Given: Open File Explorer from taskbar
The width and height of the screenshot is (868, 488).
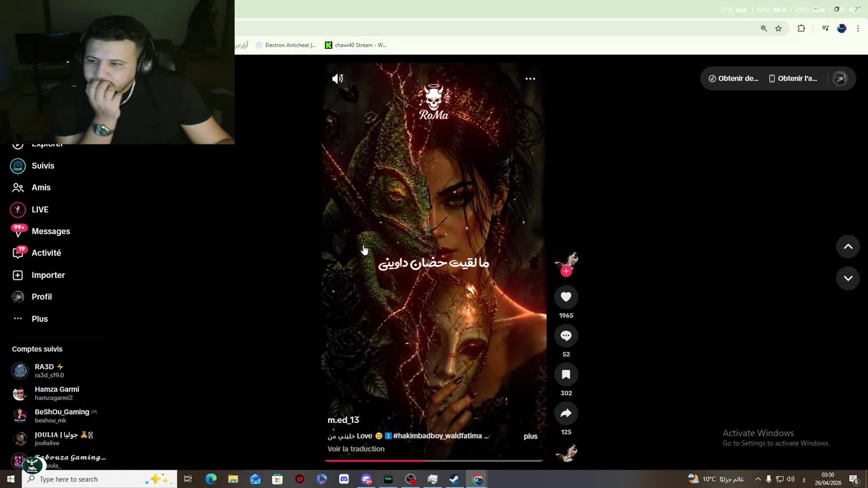Looking at the screenshot, I should (x=233, y=479).
